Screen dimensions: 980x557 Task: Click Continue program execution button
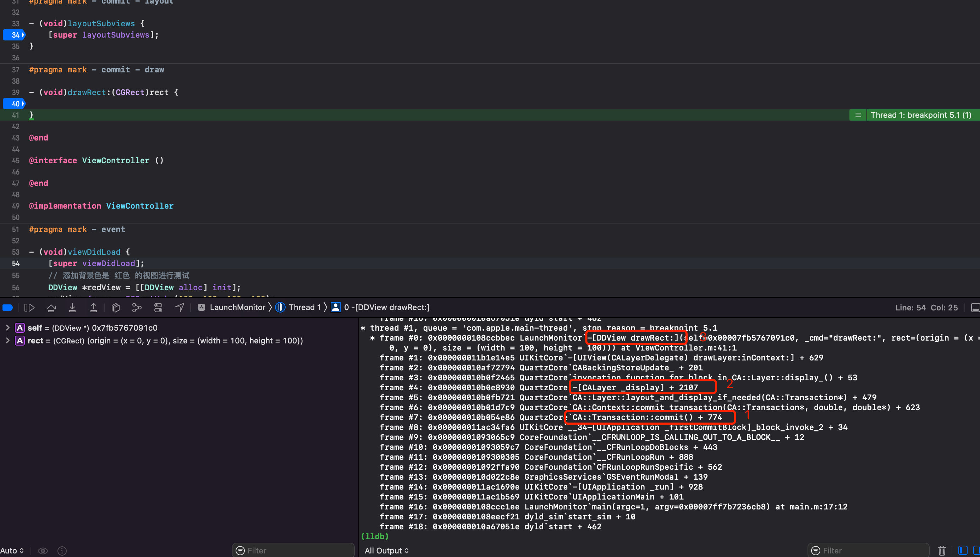[x=29, y=308]
